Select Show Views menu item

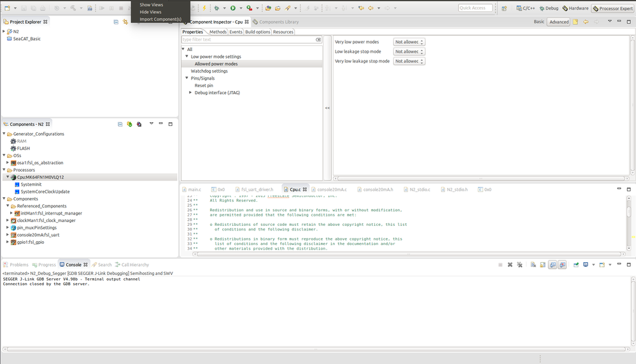[152, 5]
